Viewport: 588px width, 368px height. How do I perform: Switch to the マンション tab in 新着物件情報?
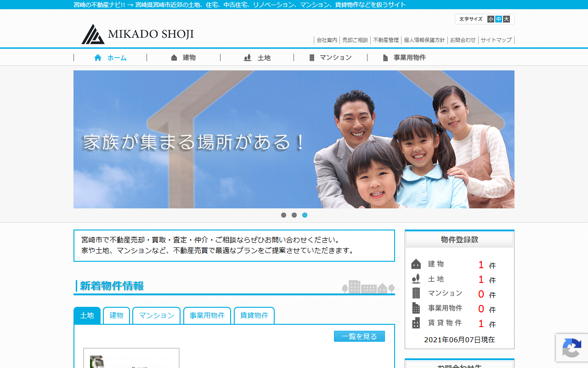pyautogui.click(x=157, y=316)
